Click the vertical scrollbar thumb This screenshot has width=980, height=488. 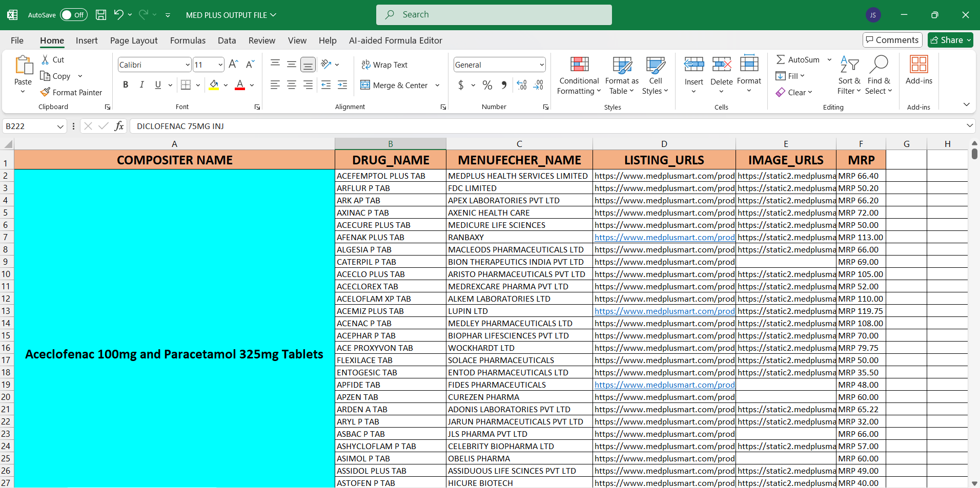pos(974,154)
